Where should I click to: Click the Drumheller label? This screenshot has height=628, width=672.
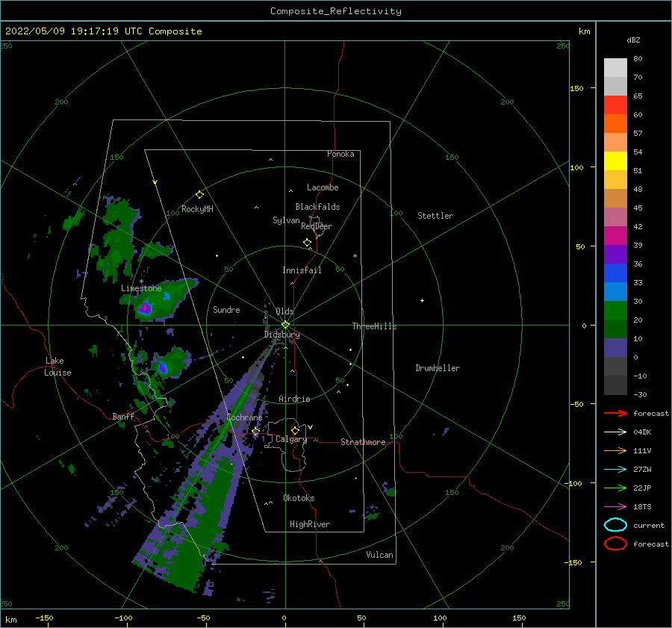click(438, 368)
